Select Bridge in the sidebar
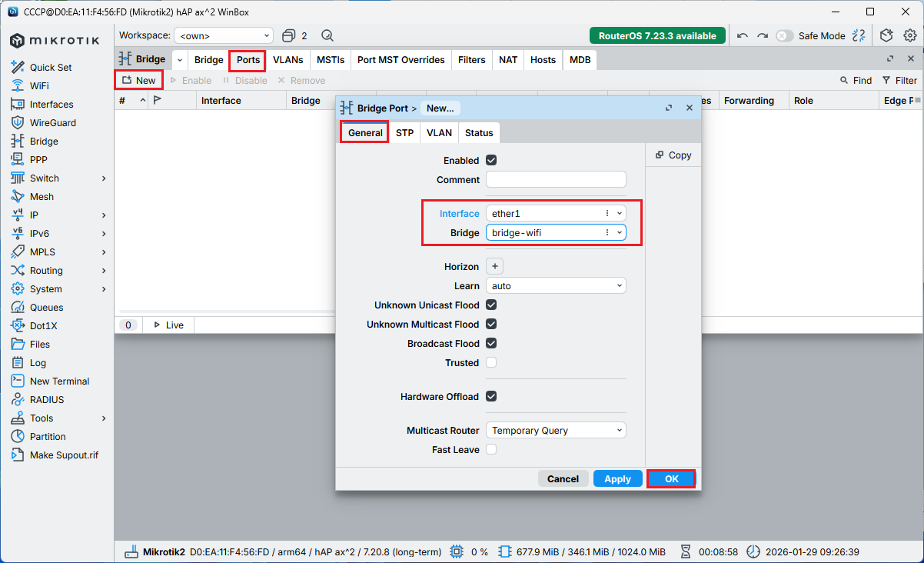924x563 pixels. click(44, 141)
